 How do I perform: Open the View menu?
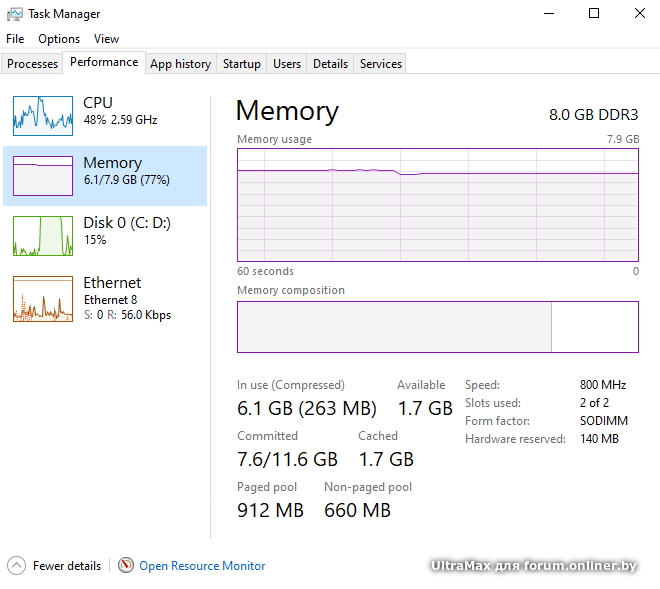[106, 39]
